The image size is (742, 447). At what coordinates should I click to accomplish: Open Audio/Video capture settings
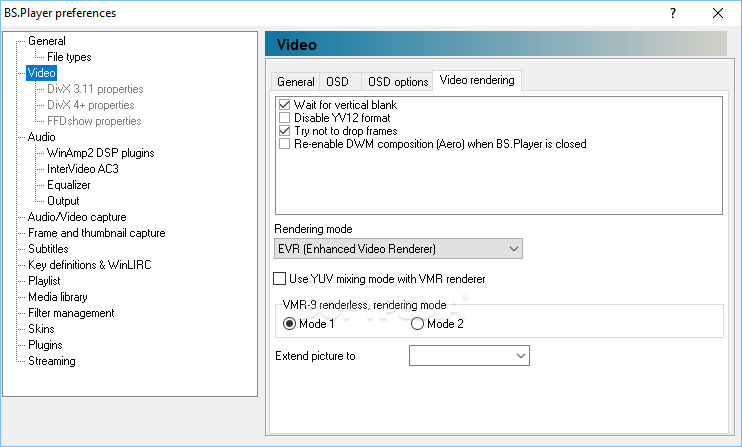[77, 217]
